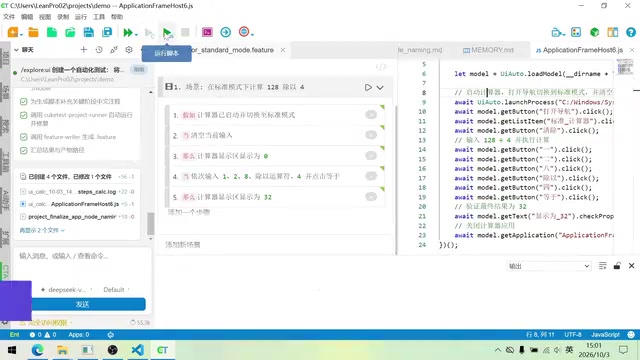Click the gray stop square icon
The image size is (640, 360).
[x=185, y=32]
